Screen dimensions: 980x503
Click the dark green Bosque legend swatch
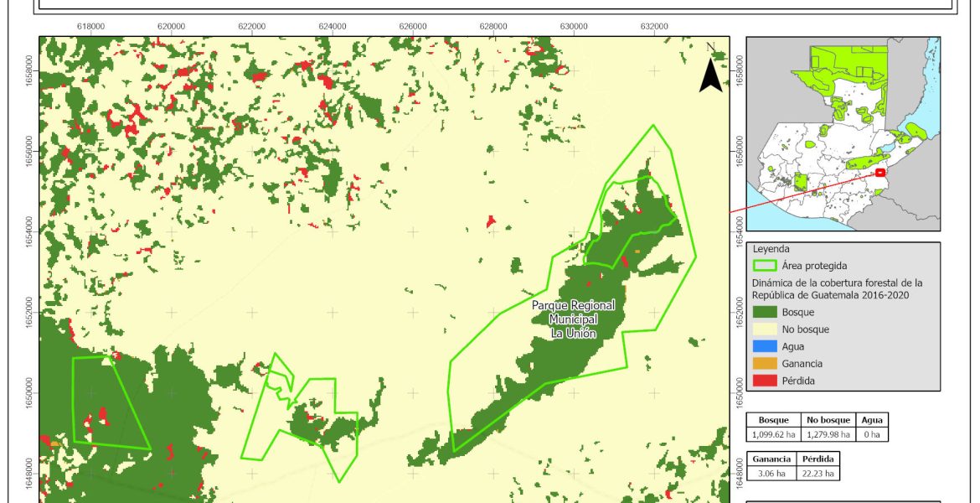point(765,312)
